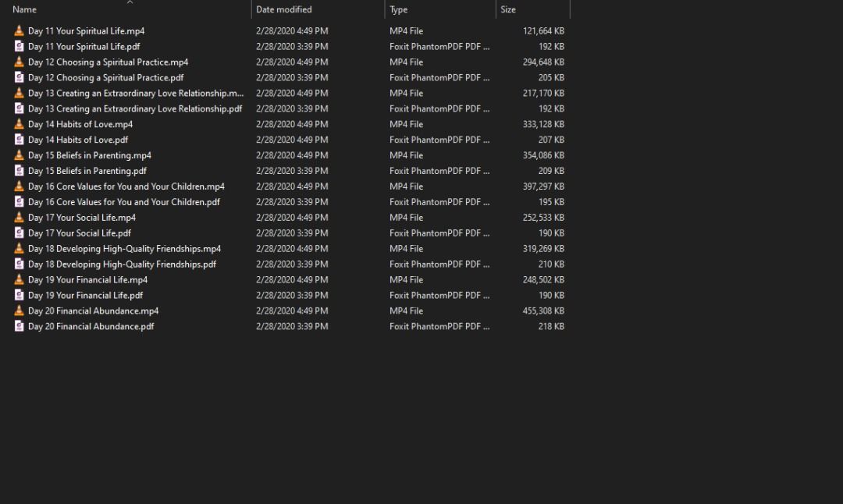Click PDF icon next to Day 19 Your Financial Life.pdf
This screenshot has height=504, width=843.
[19, 296]
